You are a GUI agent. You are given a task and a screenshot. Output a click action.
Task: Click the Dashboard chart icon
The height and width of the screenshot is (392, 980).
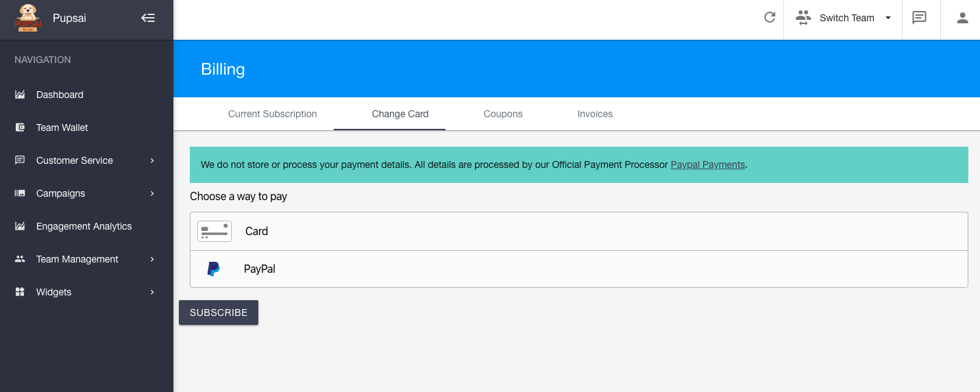[x=20, y=95]
